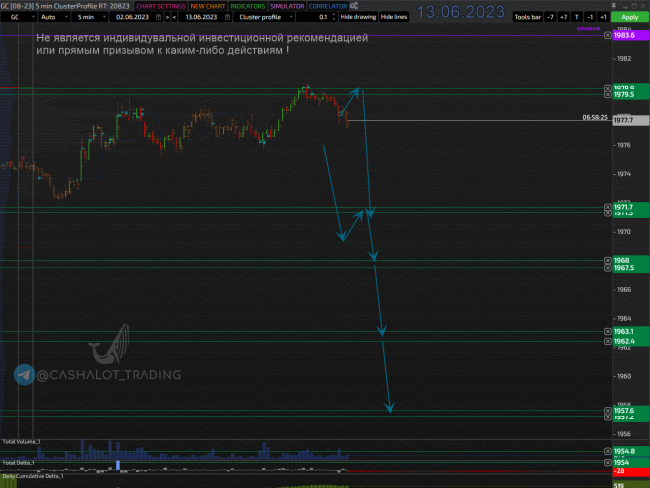Image resolution: width=650 pixels, height=488 pixels.
Task: Remove the 1968 green level line
Action: (607, 260)
